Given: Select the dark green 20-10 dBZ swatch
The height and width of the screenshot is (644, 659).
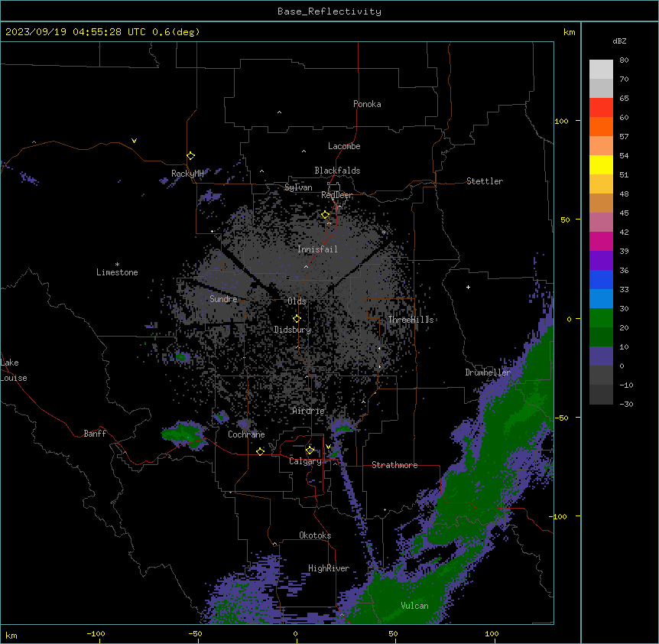Looking at the screenshot, I should (x=601, y=337).
